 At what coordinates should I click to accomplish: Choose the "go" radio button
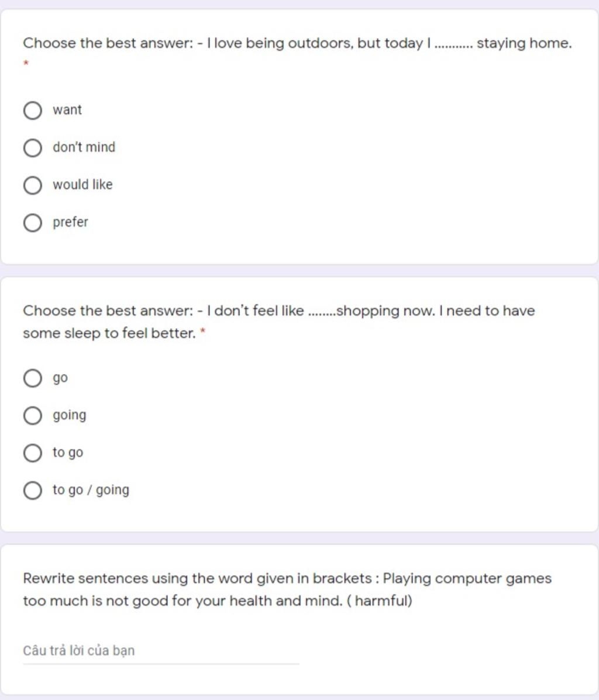tap(33, 378)
